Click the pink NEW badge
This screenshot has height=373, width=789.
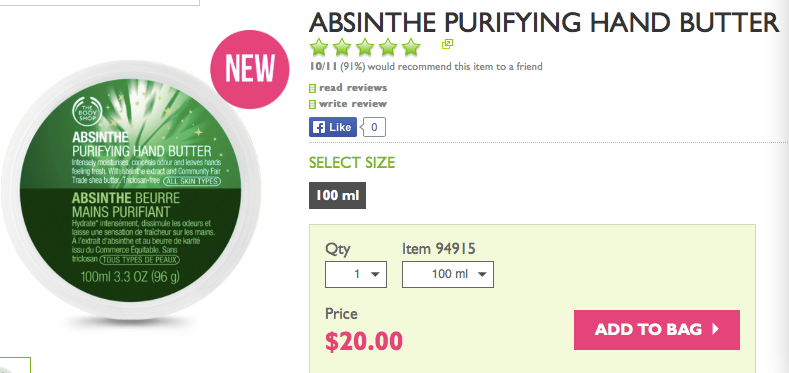pyautogui.click(x=250, y=69)
